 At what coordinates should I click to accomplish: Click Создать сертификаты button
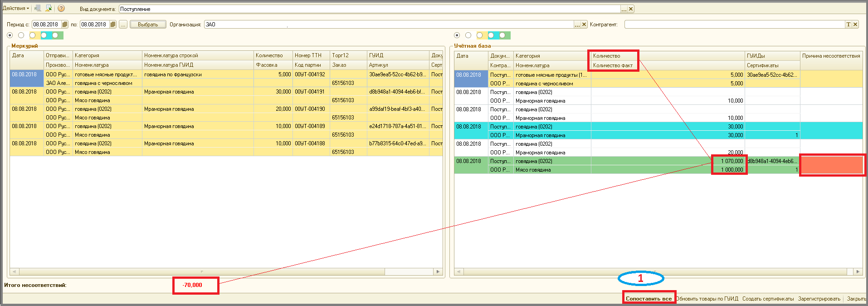tap(768, 299)
